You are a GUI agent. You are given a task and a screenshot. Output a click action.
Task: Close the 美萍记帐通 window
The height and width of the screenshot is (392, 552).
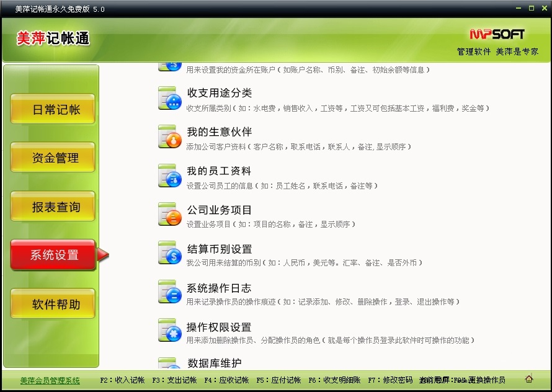click(545, 8)
